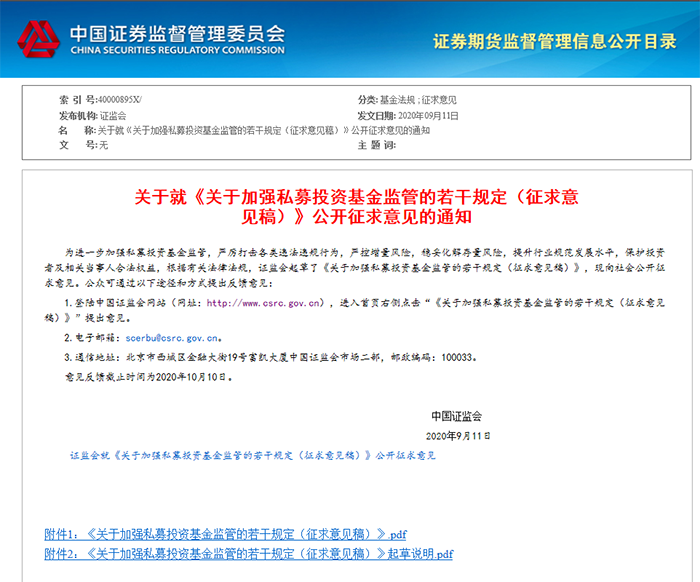This screenshot has width=700, height=582.
Task: Click the scerbu@csrc.gov.cn email link
Action: tap(172, 338)
